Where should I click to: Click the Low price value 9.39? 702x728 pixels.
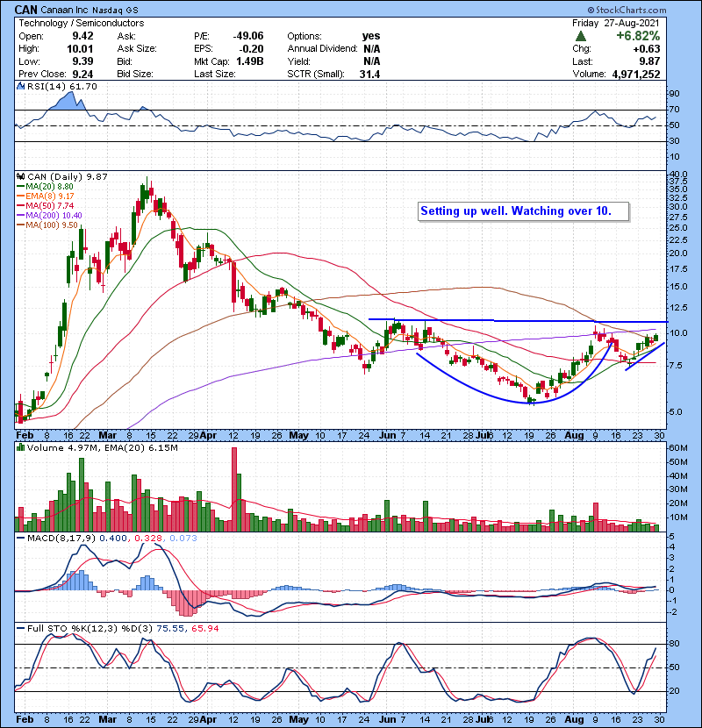(x=82, y=61)
